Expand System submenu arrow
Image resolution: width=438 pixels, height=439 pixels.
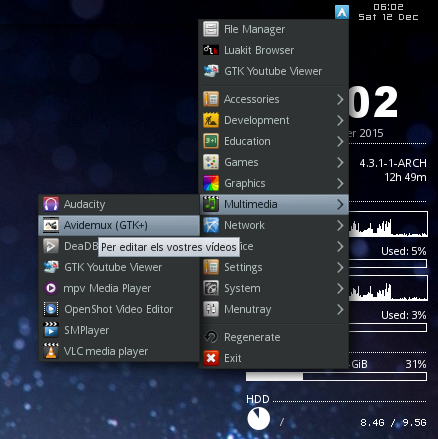340,288
